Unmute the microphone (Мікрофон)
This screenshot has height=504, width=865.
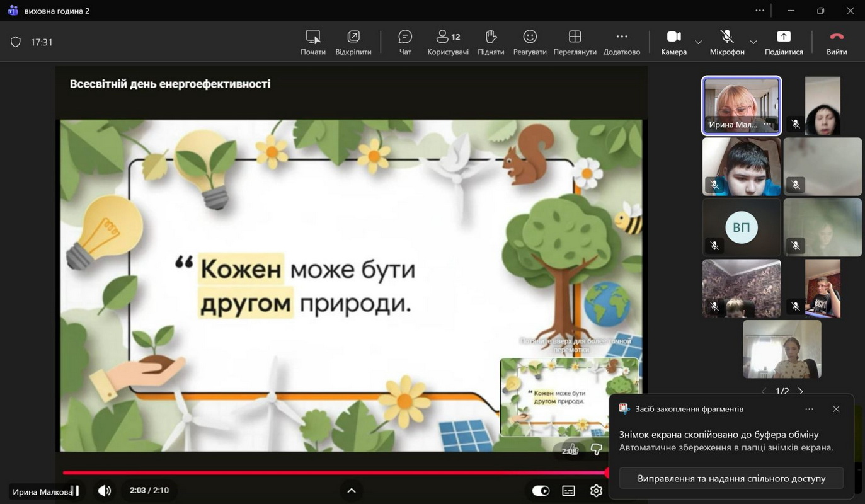click(x=726, y=42)
